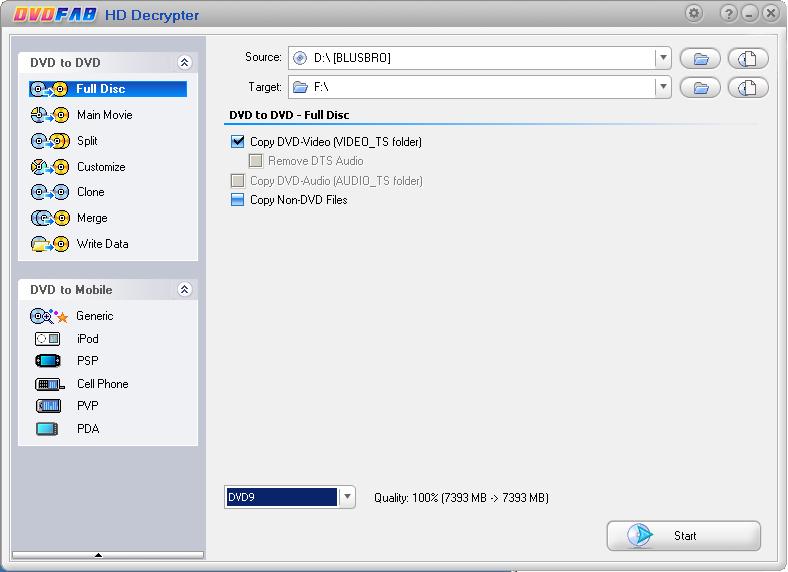
Task: Switch to Split mode
Action: click(87, 141)
